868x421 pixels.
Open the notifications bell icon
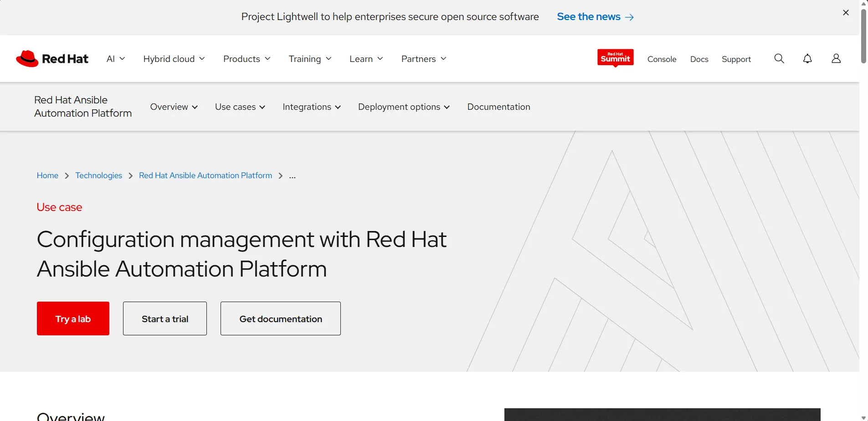click(807, 59)
